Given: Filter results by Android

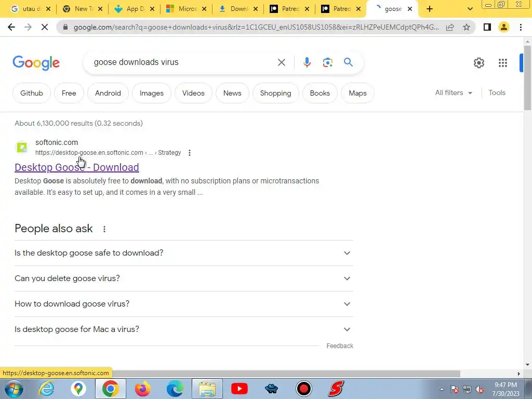Looking at the screenshot, I should 108,93.
